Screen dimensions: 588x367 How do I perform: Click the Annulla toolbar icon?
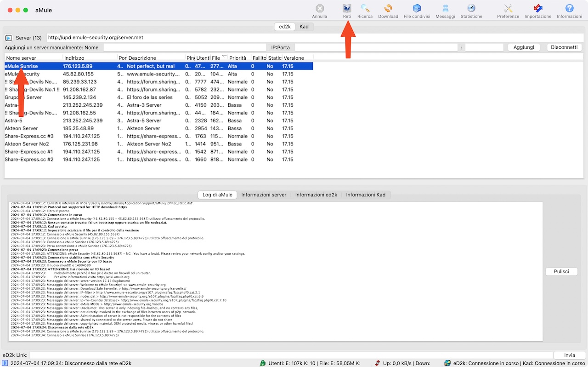(x=320, y=8)
